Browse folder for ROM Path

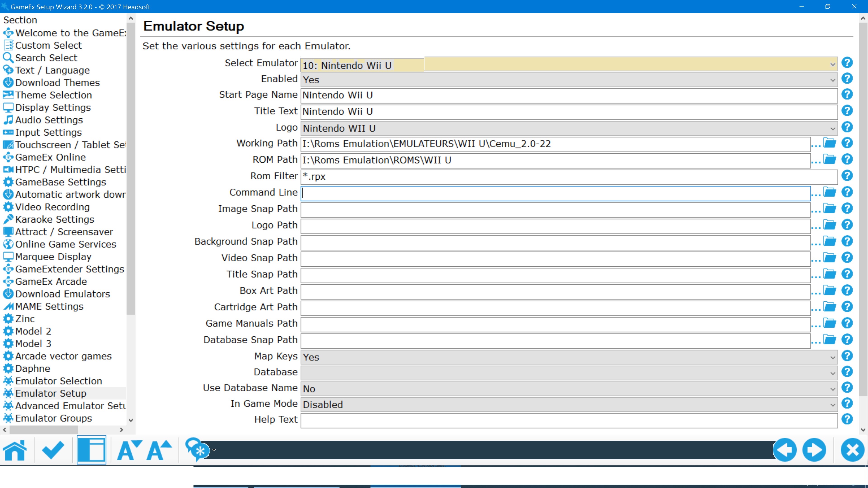(x=830, y=159)
